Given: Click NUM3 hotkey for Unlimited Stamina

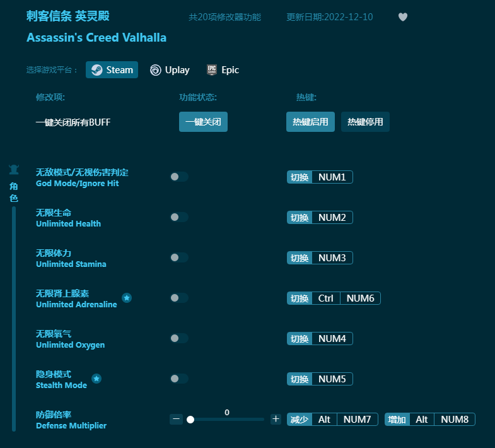Looking at the screenshot, I should tap(332, 258).
